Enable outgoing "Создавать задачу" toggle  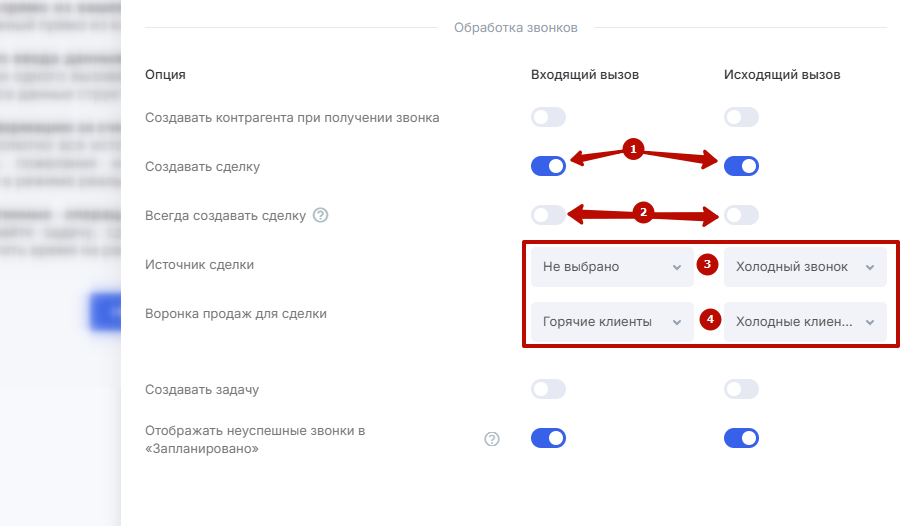(x=741, y=389)
